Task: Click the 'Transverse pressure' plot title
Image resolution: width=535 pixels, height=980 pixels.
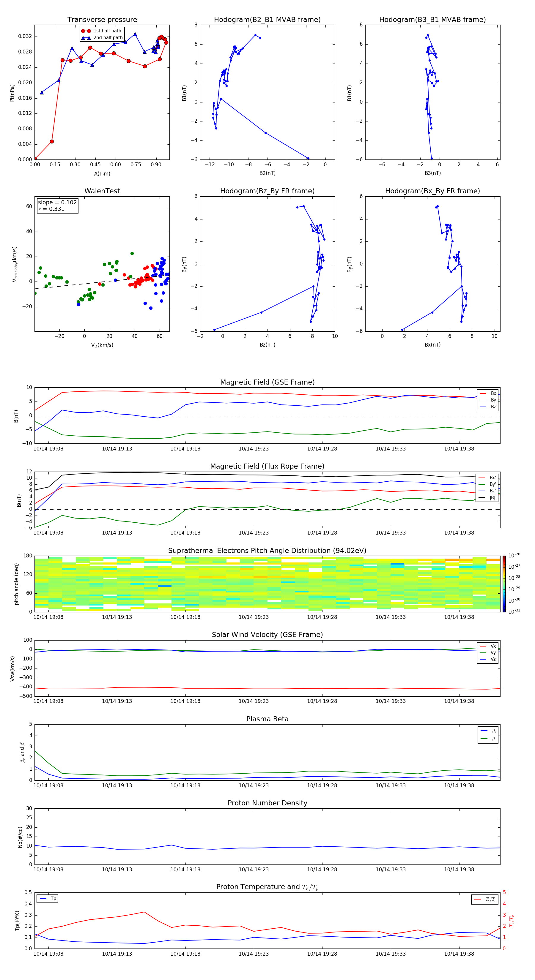Action: (x=102, y=20)
